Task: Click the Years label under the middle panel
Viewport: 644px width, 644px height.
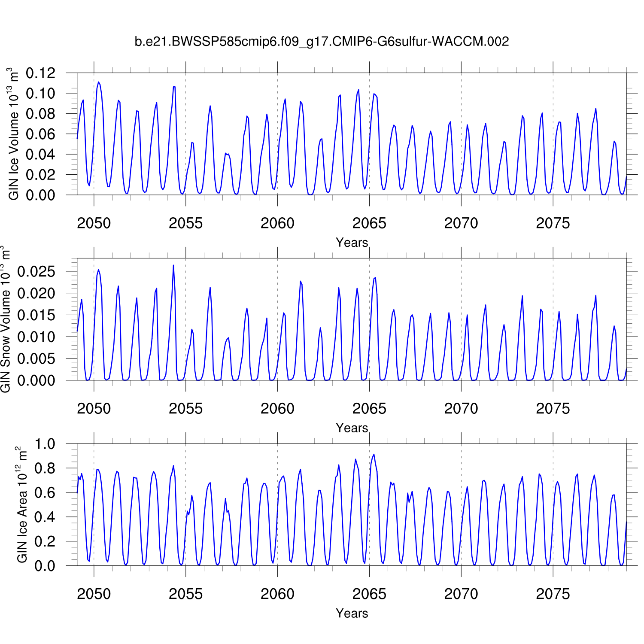Action: click(352, 428)
